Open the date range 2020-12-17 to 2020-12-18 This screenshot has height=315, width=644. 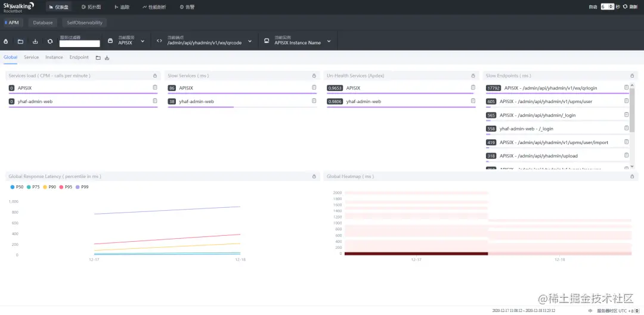pyautogui.click(x=524, y=310)
